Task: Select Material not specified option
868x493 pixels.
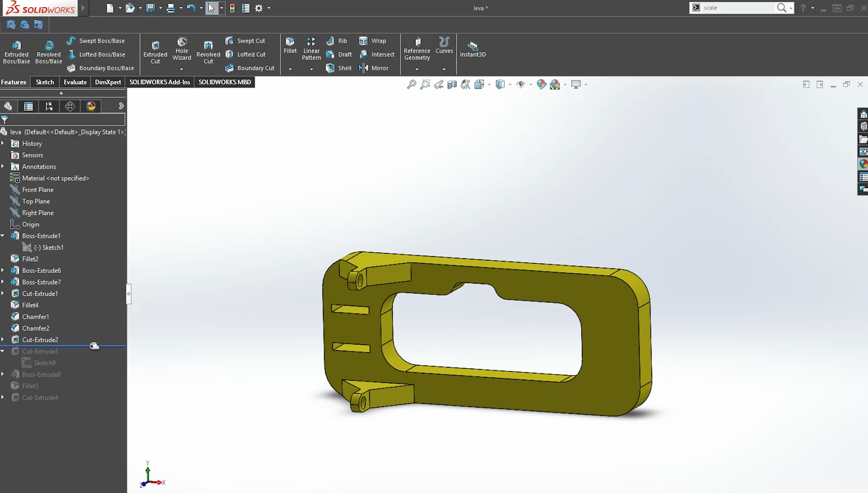Action: (56, 178)
